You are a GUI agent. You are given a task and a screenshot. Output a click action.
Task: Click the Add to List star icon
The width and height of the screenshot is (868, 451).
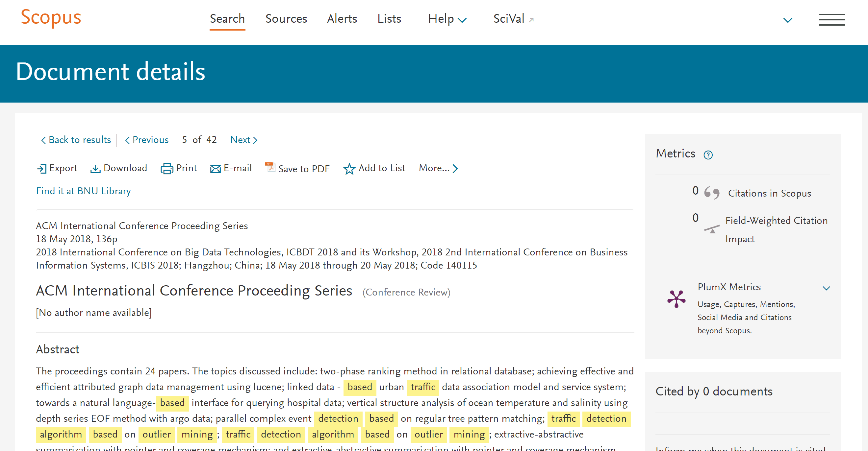tap(349, 169)
